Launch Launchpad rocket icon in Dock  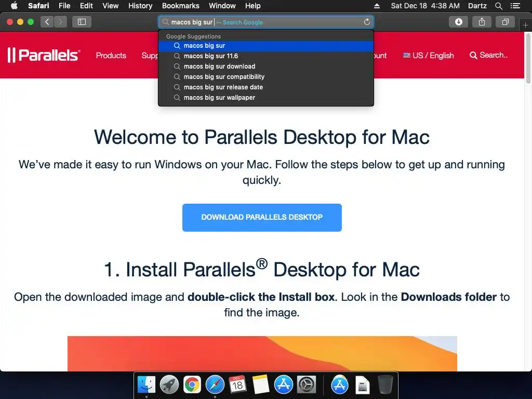(x=169, y=385)
